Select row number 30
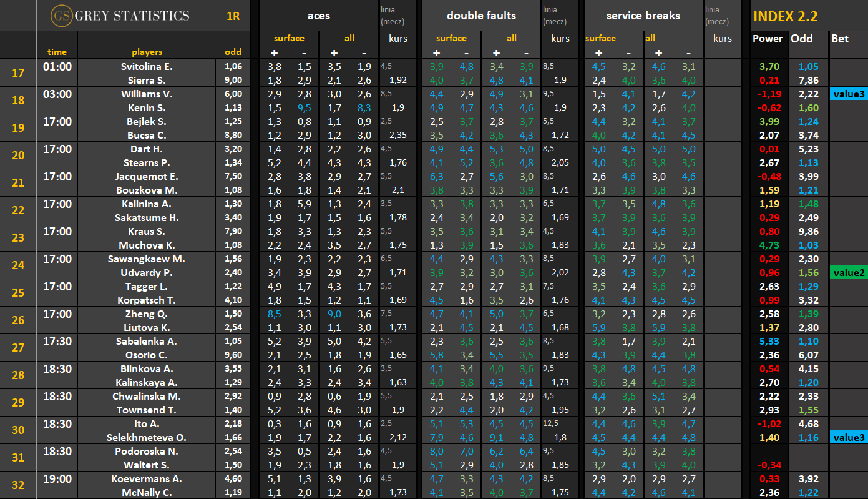This screenshot has width=868, height=499. [x=18, y=430]
